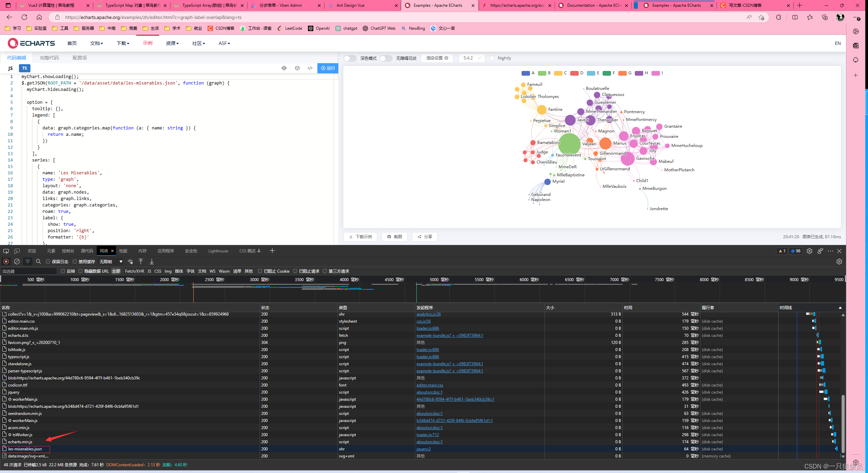Check the Nightly checkbox
The image size is (868, 473).
492,58
